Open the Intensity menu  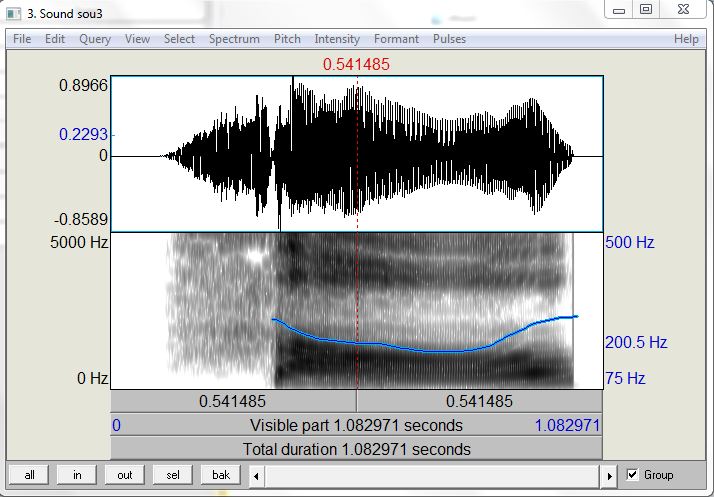pyautogui.click(x=337, y=39)
